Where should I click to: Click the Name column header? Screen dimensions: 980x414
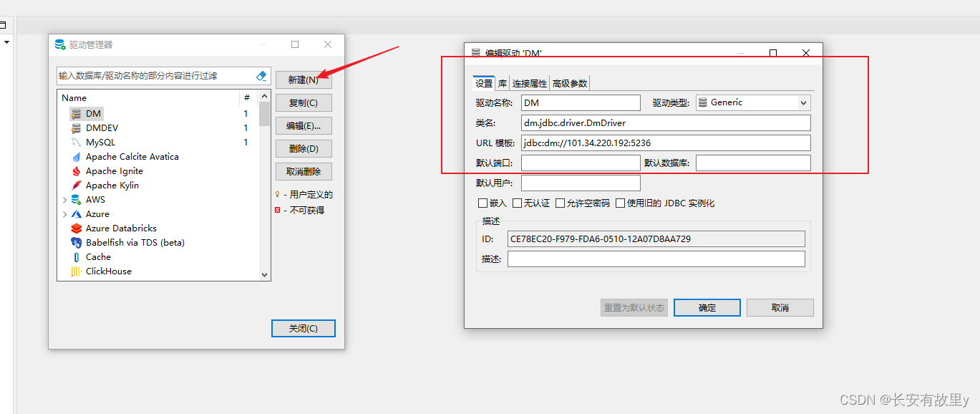coord(148,98)
